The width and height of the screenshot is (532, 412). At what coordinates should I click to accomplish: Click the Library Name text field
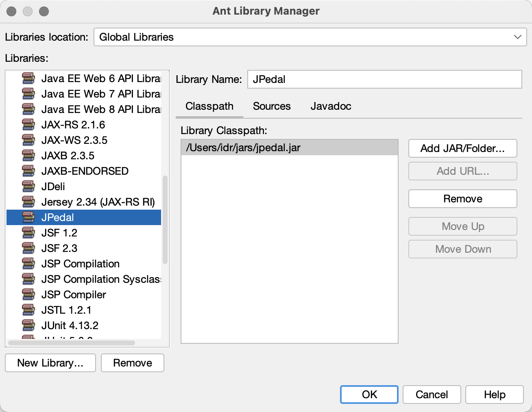384,79
